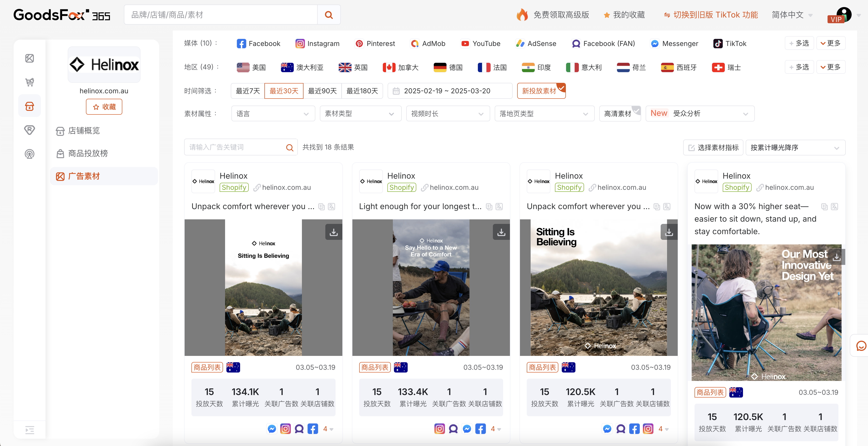Open the 按累计曝光降序 sort dropdown
The image size is (868, 446).
795,148
